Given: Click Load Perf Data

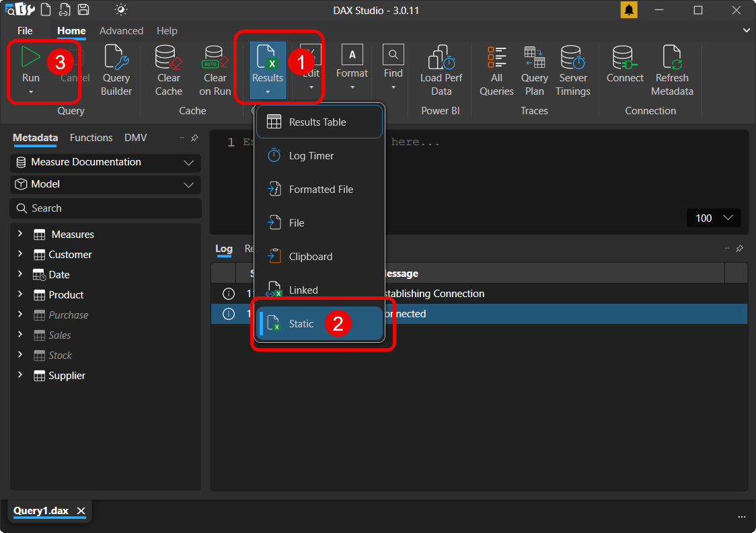Looking at the screenshot, I should [441, 71].
